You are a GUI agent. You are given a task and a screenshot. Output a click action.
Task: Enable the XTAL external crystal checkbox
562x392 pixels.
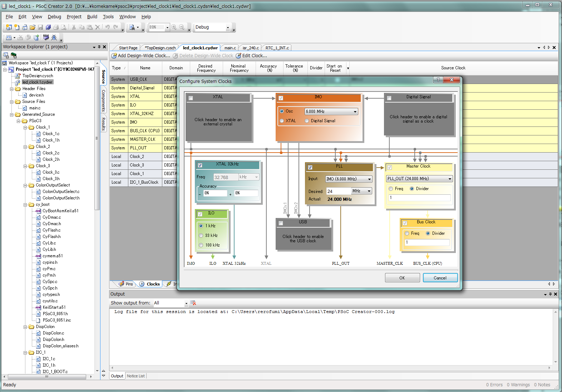[x=191, y=98]
